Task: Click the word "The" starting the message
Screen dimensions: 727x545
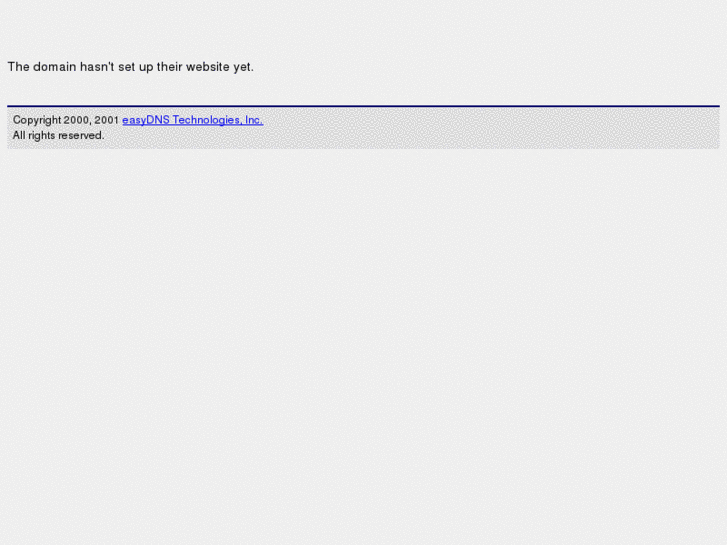Action: (x=19, y=67)
